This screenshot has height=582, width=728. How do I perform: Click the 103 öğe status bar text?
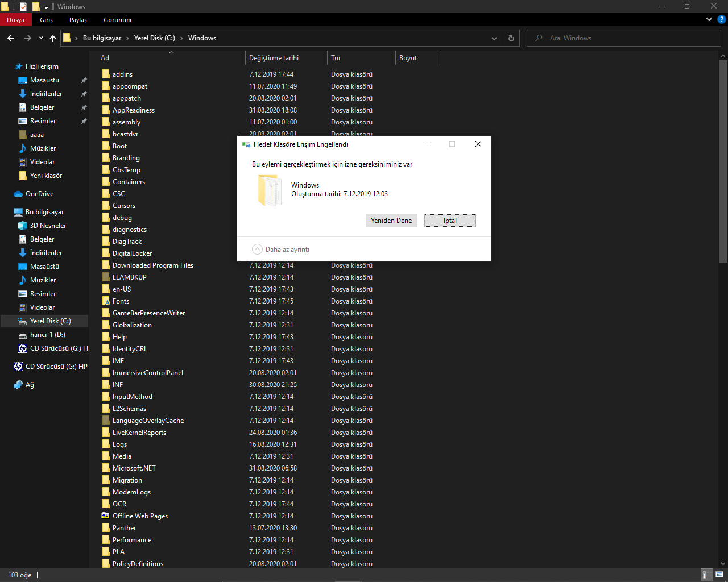pyautogui.click(x=20, y=575)
